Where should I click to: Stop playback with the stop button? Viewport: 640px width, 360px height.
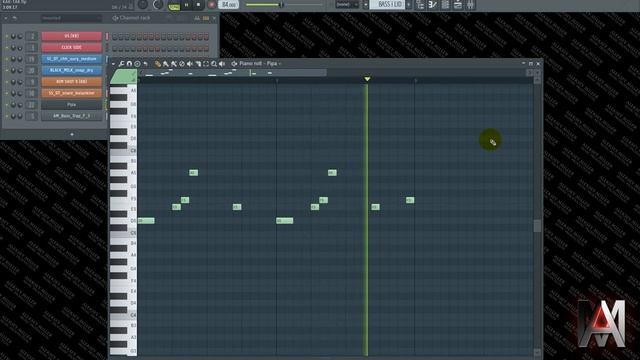point(198,4)
